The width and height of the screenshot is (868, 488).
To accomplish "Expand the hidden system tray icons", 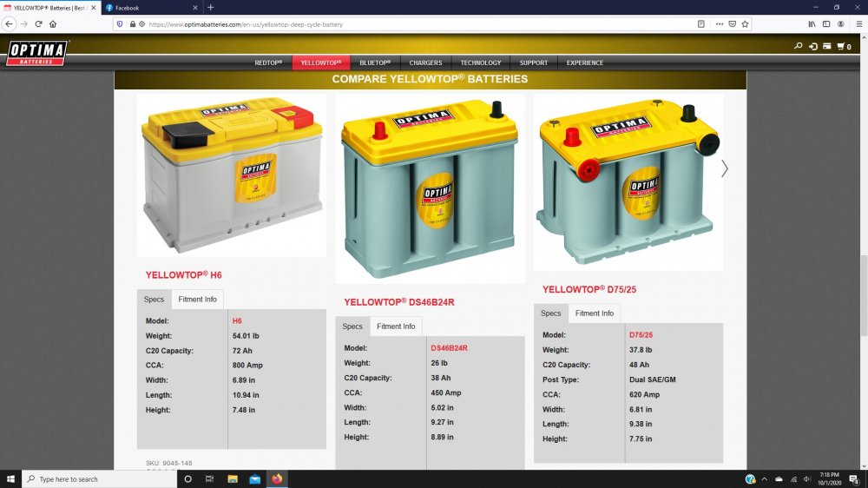I will (764, 478).
